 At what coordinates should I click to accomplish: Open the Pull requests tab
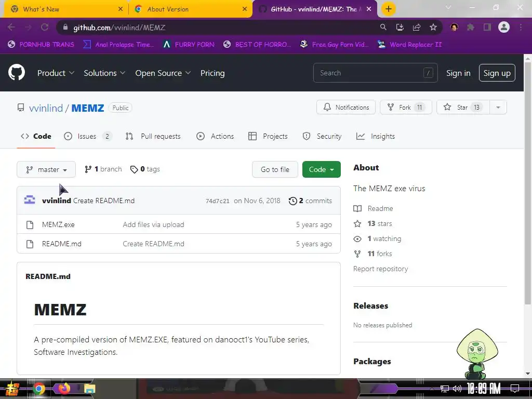point(153,137)
